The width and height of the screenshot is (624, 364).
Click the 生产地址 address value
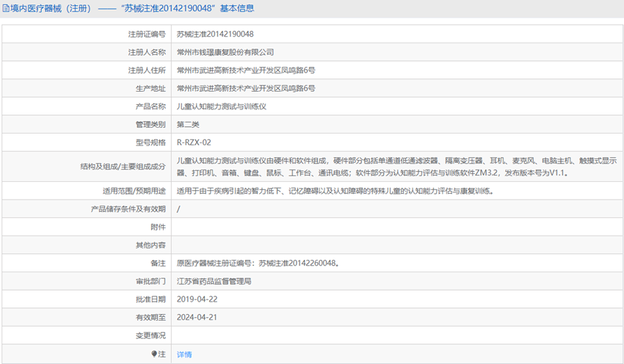pyautogui.click(x=246, y=88)
